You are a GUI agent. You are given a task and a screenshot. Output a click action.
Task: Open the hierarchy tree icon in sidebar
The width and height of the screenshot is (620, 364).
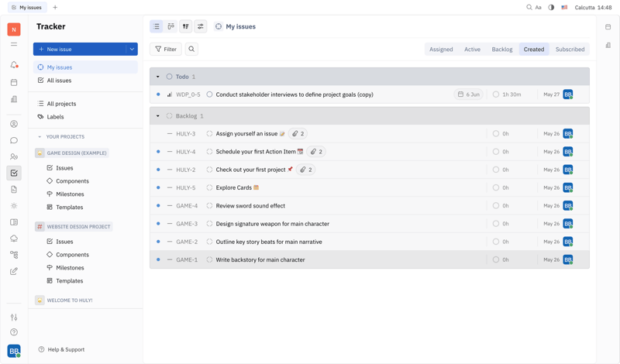pyautogui.click(x=14, y=255)
